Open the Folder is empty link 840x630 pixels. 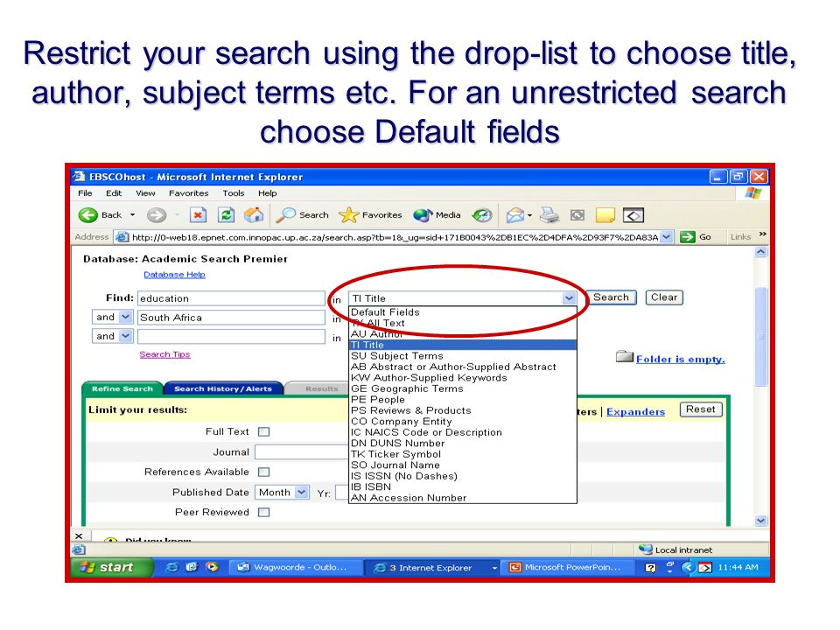(681, 359)
